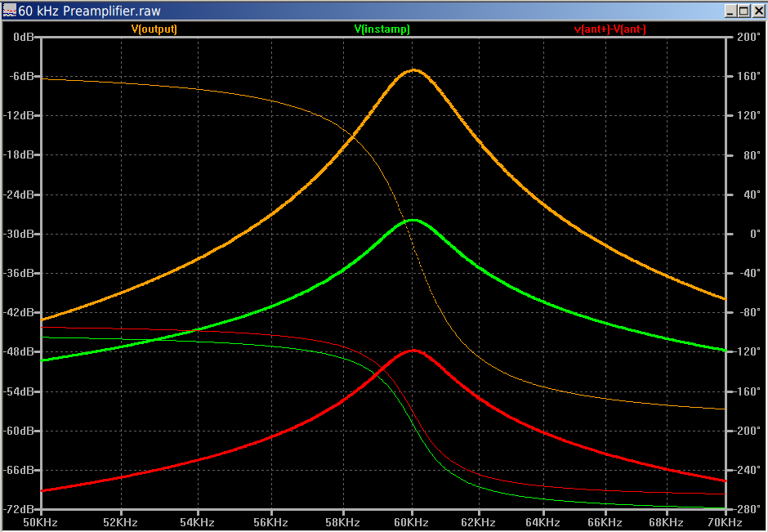Select the V(instamp) trace label
This screenshot has height=532, width=768.
click(x=382, y=29)
